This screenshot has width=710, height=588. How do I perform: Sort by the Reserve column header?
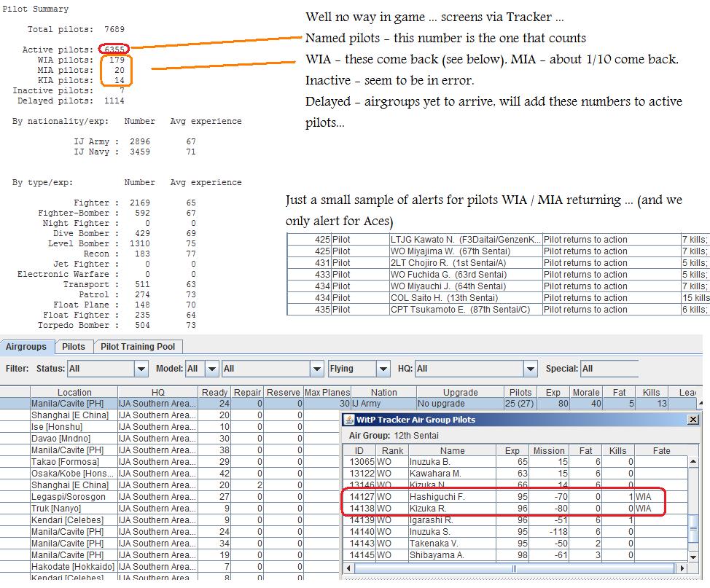(x=283, y=393)
